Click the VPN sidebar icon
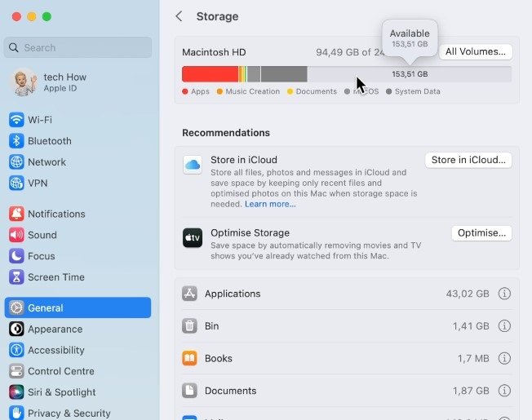This screenshot has height=420, width=532. point(16,183)
